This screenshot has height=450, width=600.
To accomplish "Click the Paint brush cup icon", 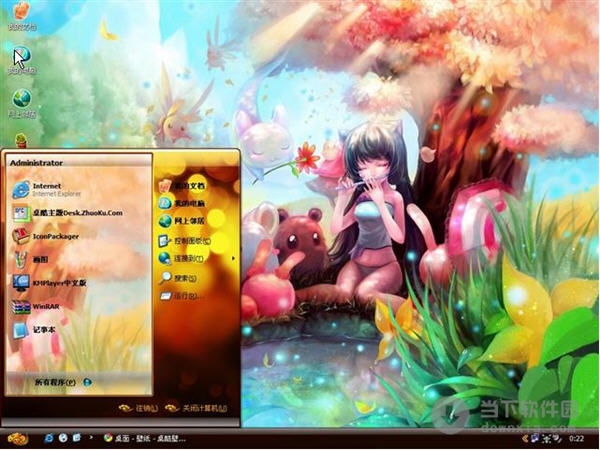I will (21, 259).
